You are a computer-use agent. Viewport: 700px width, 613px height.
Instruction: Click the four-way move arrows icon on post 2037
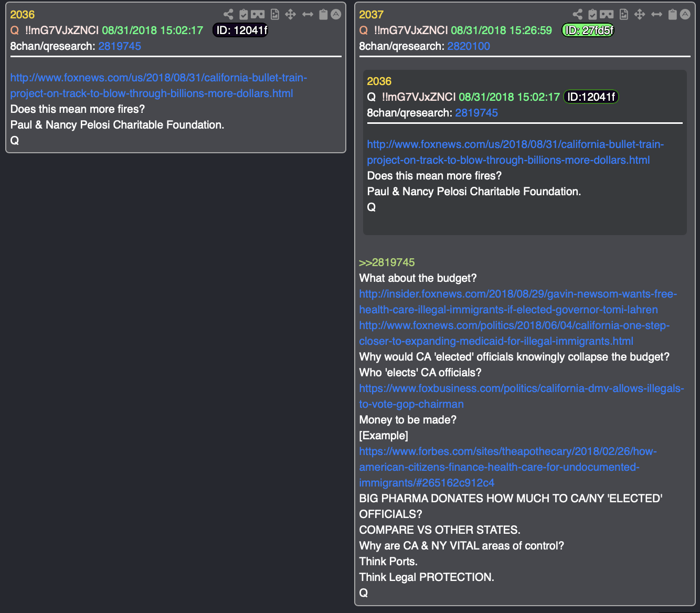pos(639,15)
